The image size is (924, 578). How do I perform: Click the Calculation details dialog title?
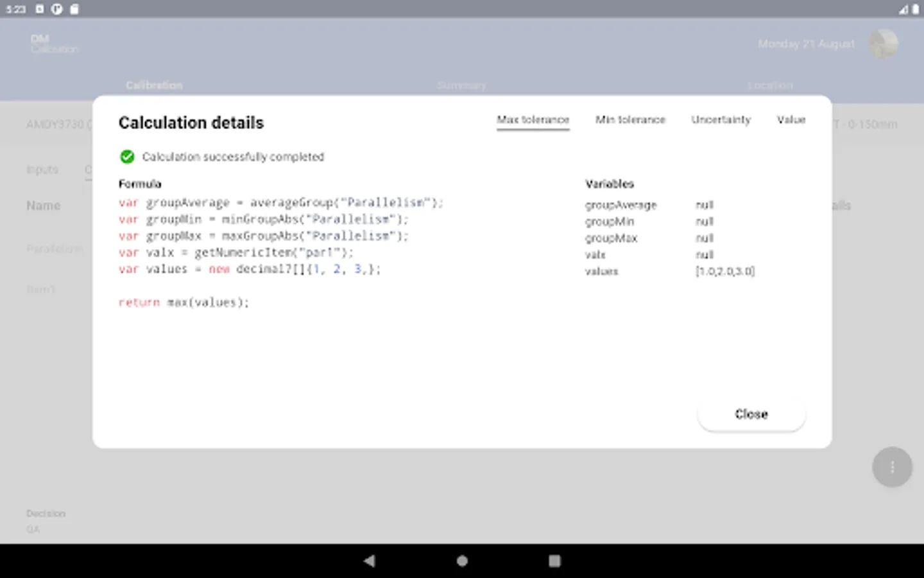[x=191, y=123]
